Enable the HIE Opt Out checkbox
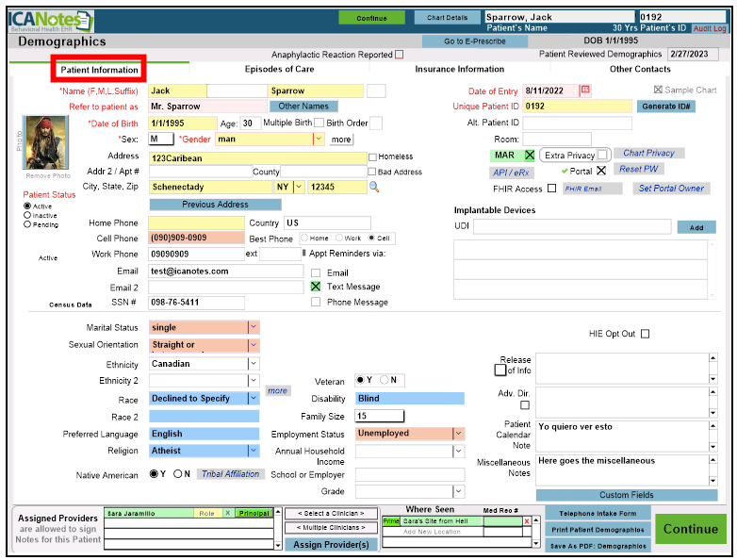Viewport: 737px width, 560px height. point(645,334)
